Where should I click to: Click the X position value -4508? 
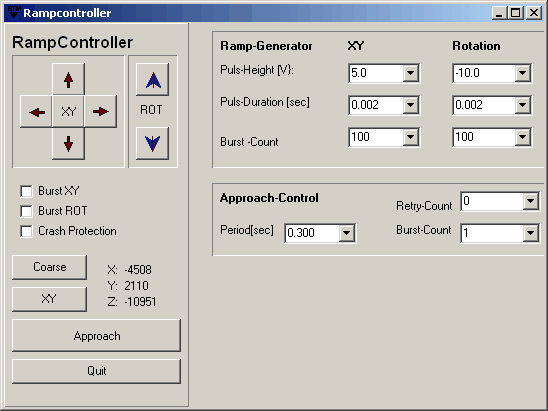point(138,270)
